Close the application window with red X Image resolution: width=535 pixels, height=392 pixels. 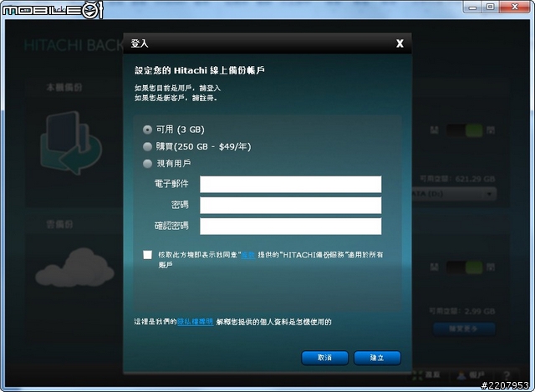515,7
